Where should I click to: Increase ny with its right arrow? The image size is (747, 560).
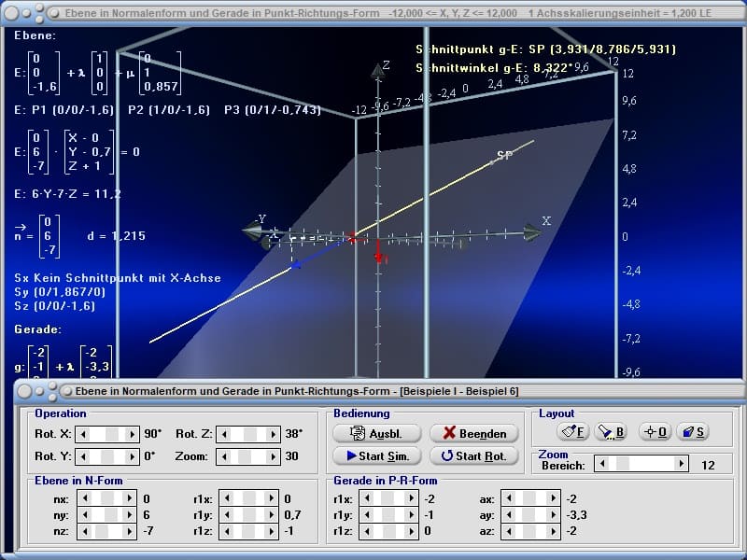[129, 515]
